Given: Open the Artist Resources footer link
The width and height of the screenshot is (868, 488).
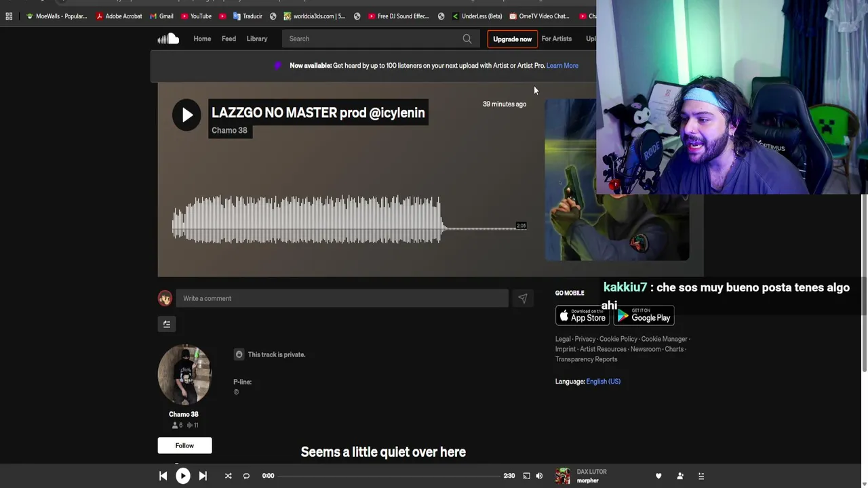Looking at the screenshot, I should pos(603,349).
